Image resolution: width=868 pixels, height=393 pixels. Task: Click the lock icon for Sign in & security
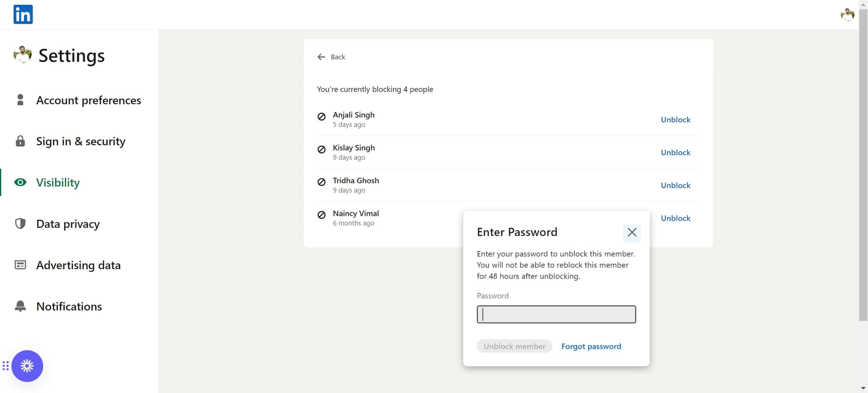[x=20, y=141]
